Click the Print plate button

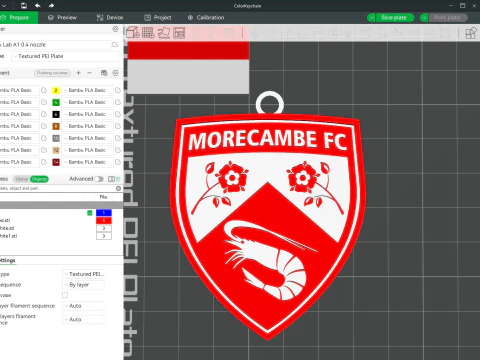point(448,18)
